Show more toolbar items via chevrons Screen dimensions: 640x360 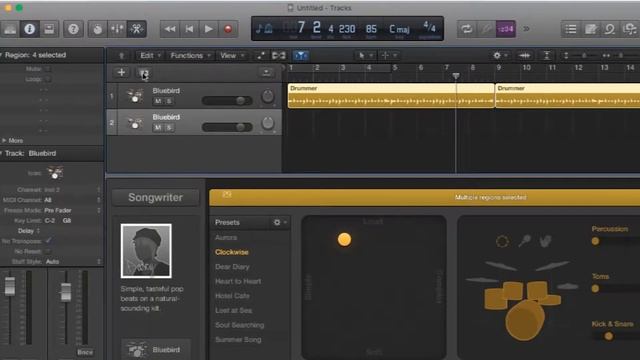[x=527, y=29]
